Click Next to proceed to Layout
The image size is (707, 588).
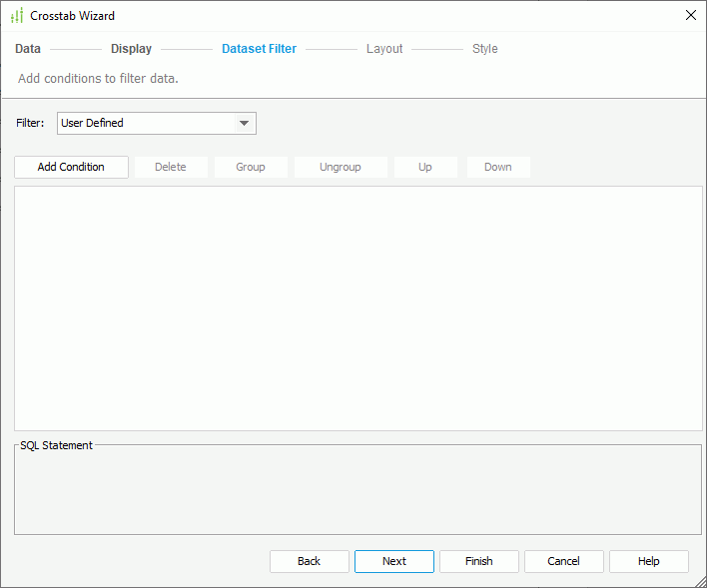pyautogui.click(x=394, y=561)
